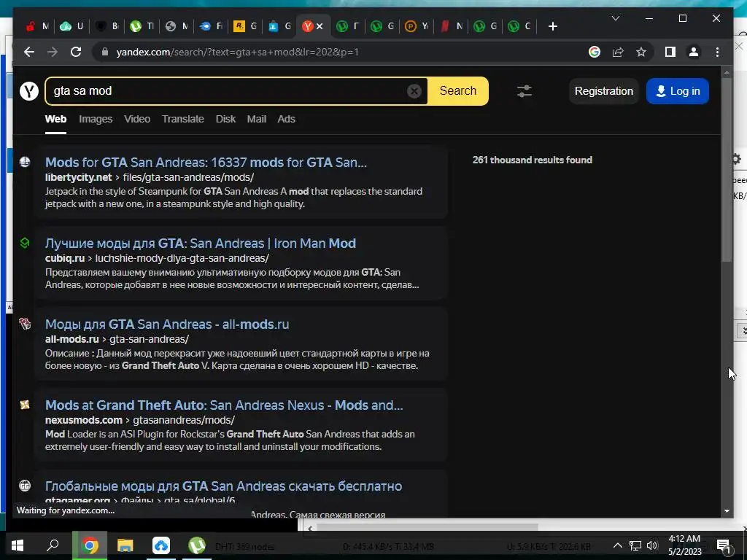Image resolution: width=747 pixels, height=560 pixels.
Task: Click the page scrollbar thumb
Action: pyautogui.click(x=727, y=169)
